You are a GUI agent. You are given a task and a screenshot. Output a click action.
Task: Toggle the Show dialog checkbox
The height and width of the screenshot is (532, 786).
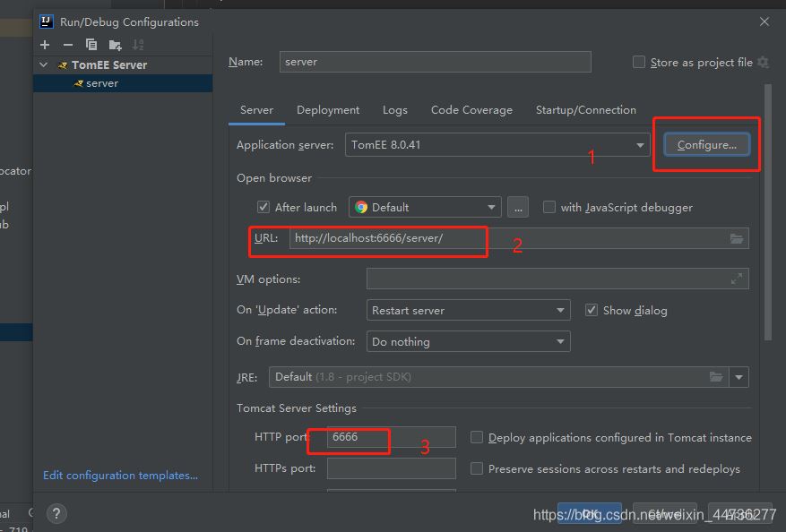(x=592, y=310)
